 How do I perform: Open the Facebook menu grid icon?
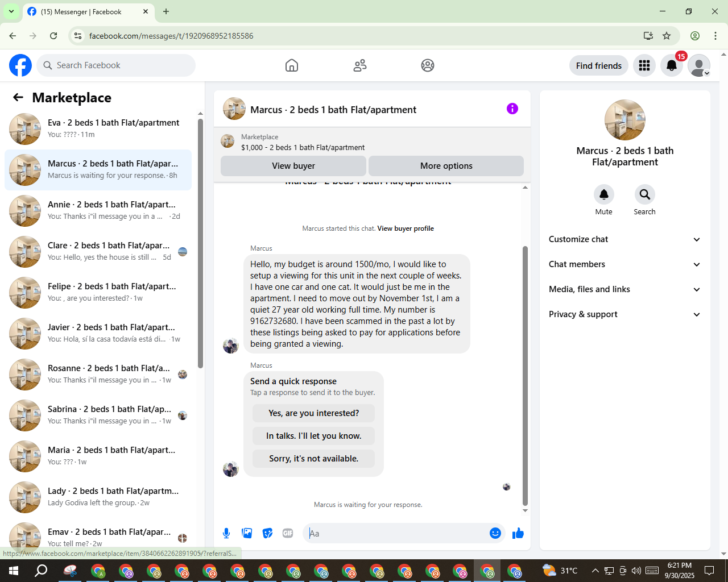[x=644, y=65]
